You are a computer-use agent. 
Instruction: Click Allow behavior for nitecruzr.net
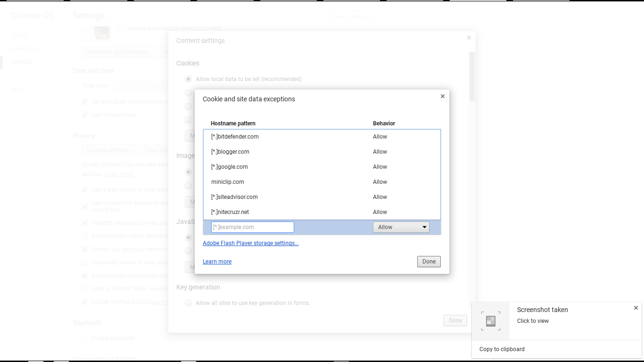(380, 212)
